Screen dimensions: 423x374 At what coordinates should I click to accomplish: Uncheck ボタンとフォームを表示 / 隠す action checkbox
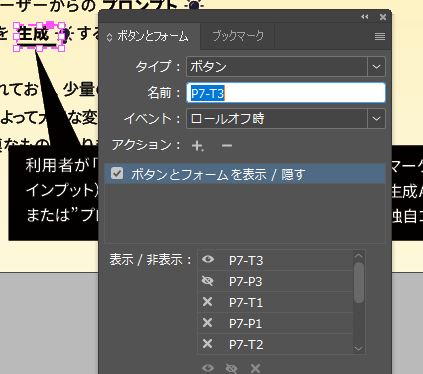coord(117,173)
